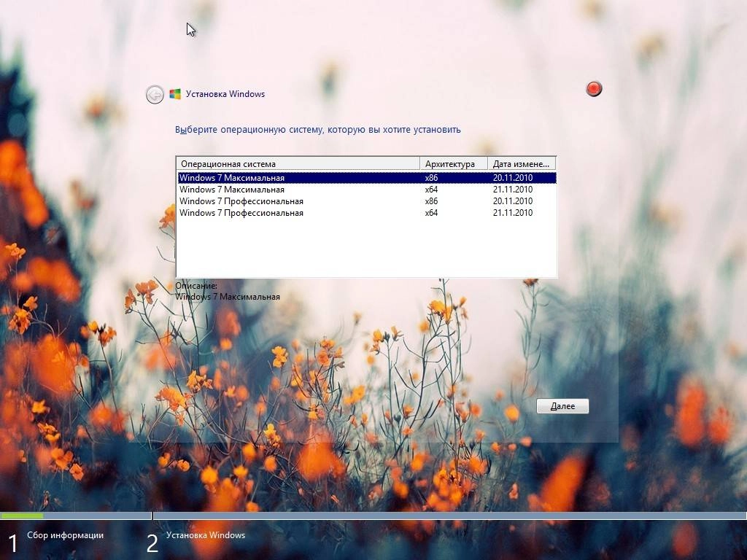
Task: Click the description text Windows 7 Максимальная
Action: point(228,297)
